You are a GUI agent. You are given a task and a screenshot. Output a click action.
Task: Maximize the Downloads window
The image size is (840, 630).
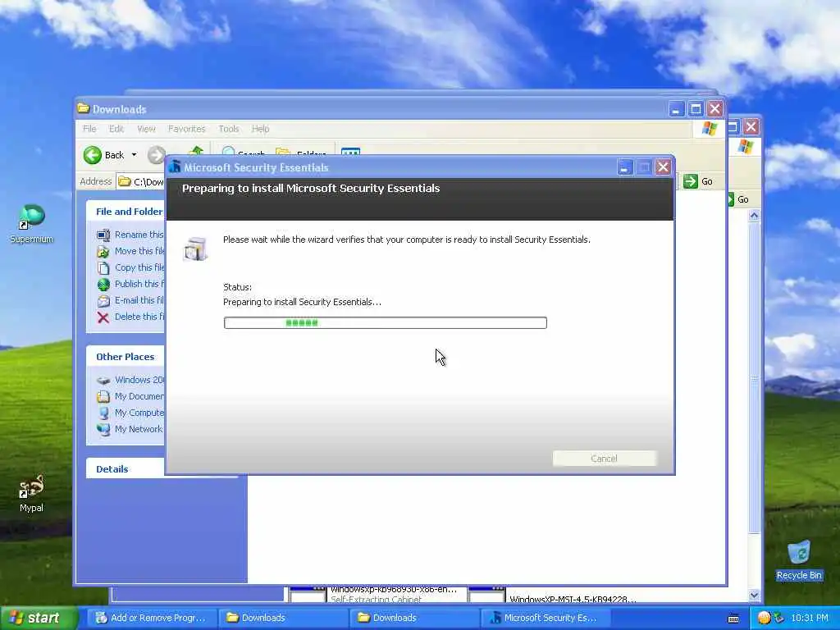click(696, 109)
